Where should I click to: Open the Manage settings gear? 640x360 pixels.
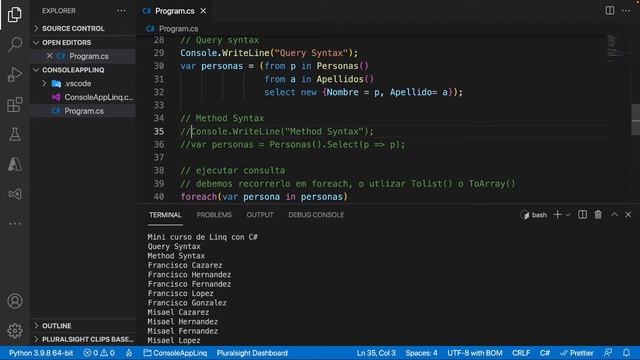pyautogui.click(x=15, y=331)
